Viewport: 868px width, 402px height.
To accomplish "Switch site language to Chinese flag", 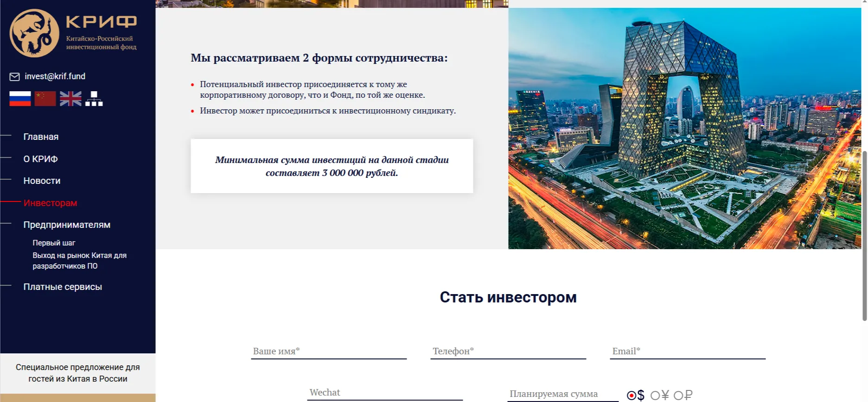I will click(45, 99).
